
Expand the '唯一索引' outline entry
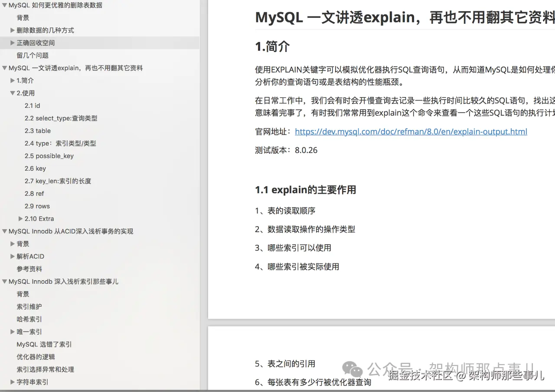point(13,332)
